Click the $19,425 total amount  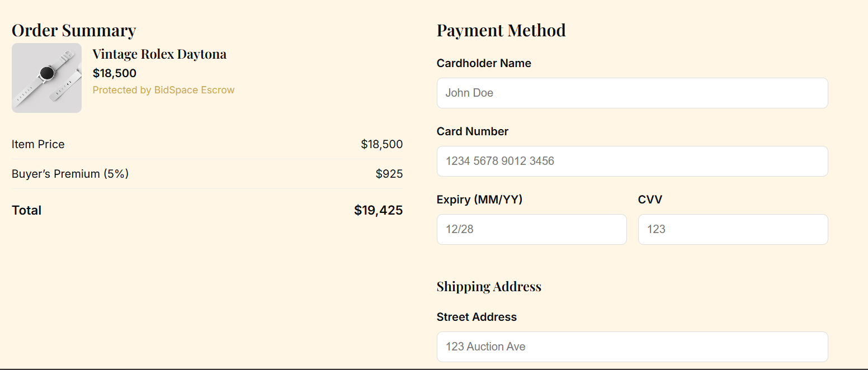pos(378,210)
